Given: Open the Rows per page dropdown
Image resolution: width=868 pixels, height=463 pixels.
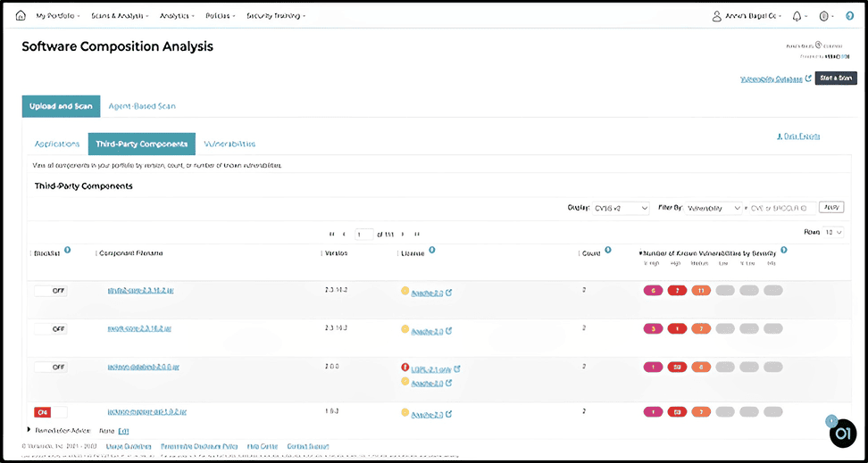Looking at the screenshot, I should [x=832, y=232].
